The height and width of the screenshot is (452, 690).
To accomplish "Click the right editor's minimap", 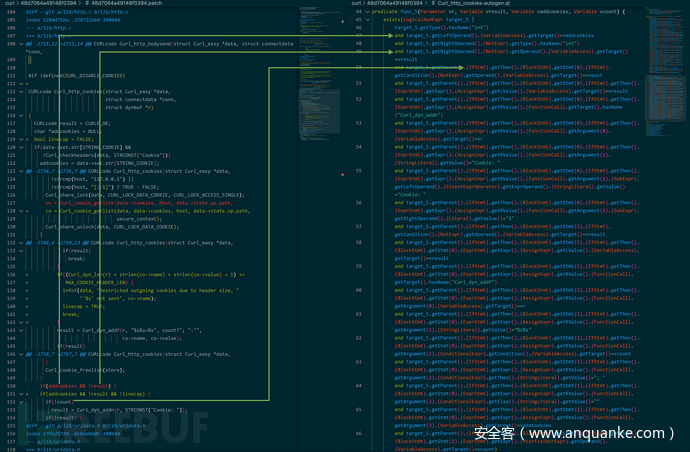I will pyautogui.click(x=664, y=60).
